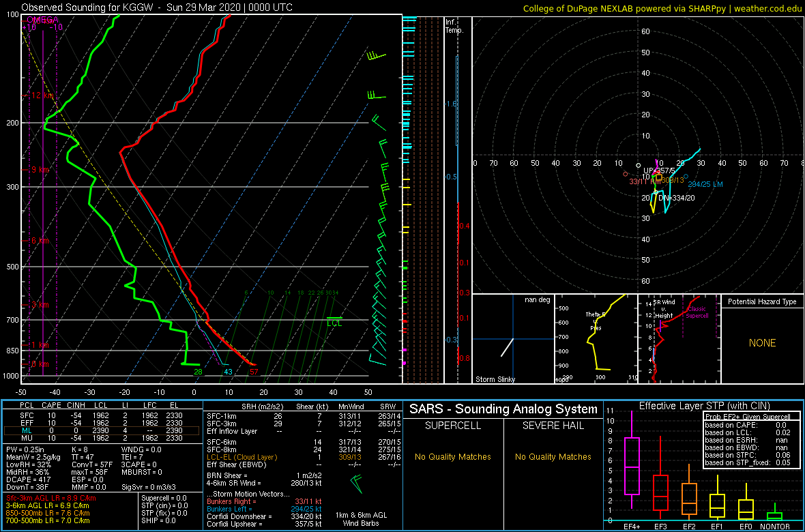Select the MU parcel row
This screenshot has width=805, height=532.
click(x=102, y=439)
